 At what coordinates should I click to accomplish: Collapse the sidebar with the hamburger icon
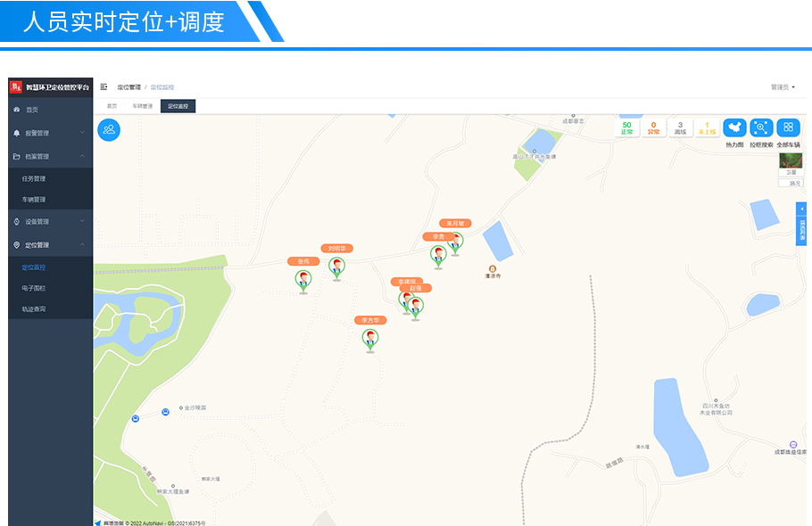pyautogui.click(x=104, y=86)
